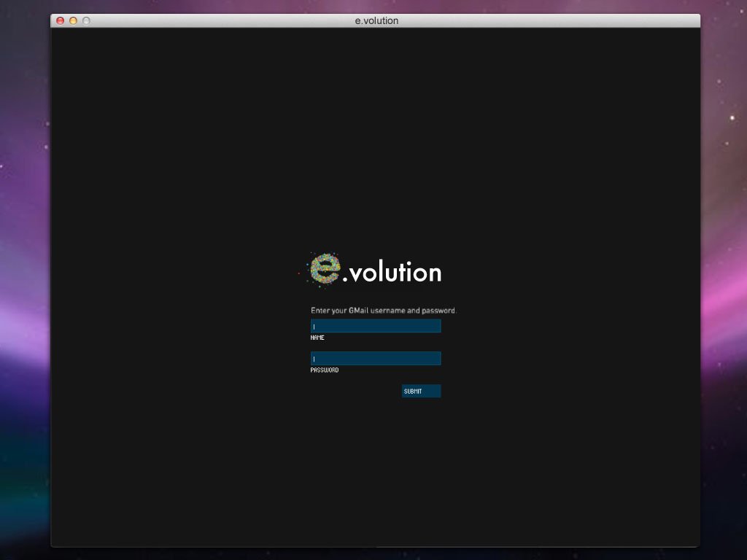
Task: Close the e.volution window
Action: point(60,20)
